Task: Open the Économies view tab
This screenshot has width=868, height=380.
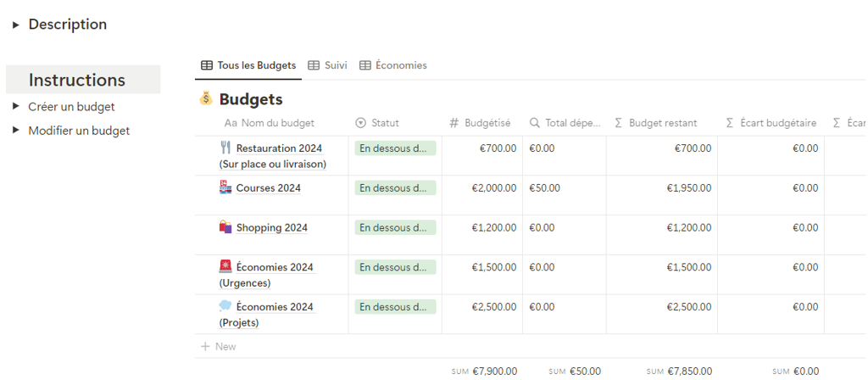Action: click(x=393, y=65)
